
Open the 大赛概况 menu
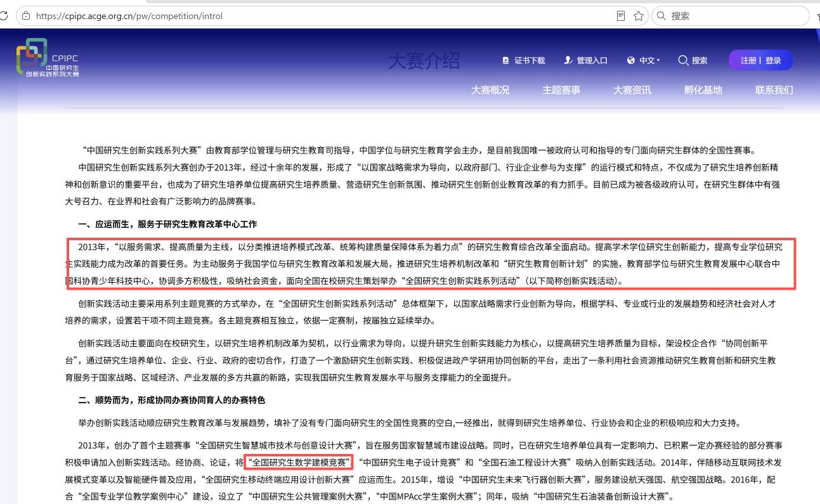(x=490, y=90)
